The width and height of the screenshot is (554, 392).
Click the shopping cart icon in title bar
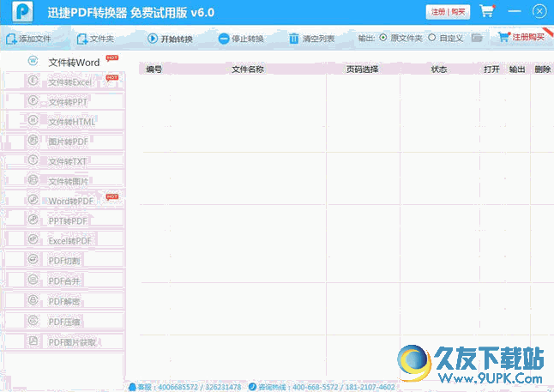click(487, 11)
